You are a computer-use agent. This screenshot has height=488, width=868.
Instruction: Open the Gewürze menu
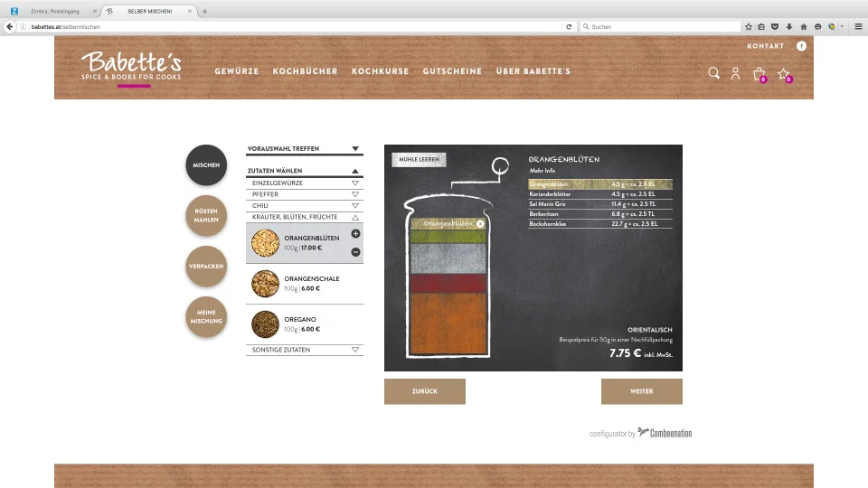tap(237, 71)
